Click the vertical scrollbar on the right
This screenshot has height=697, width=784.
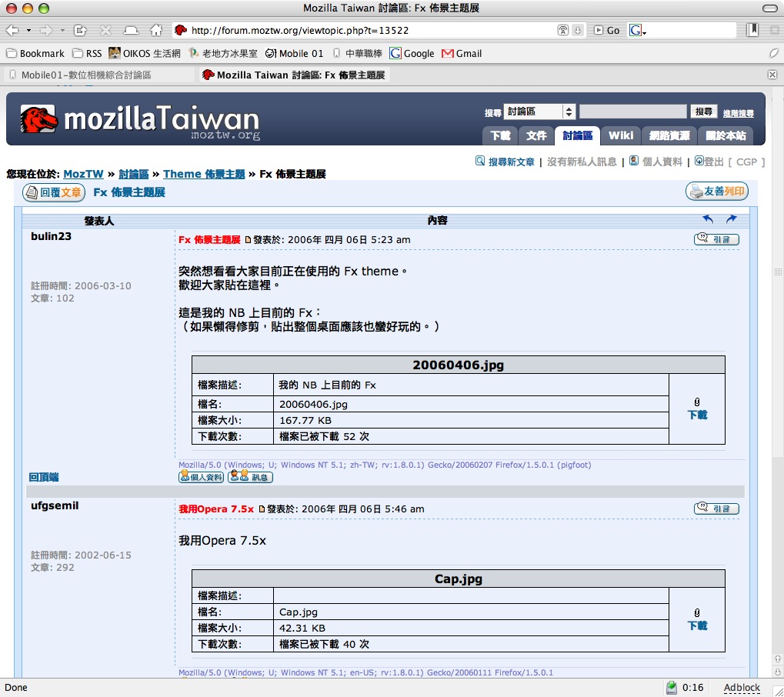pos(777,385)
